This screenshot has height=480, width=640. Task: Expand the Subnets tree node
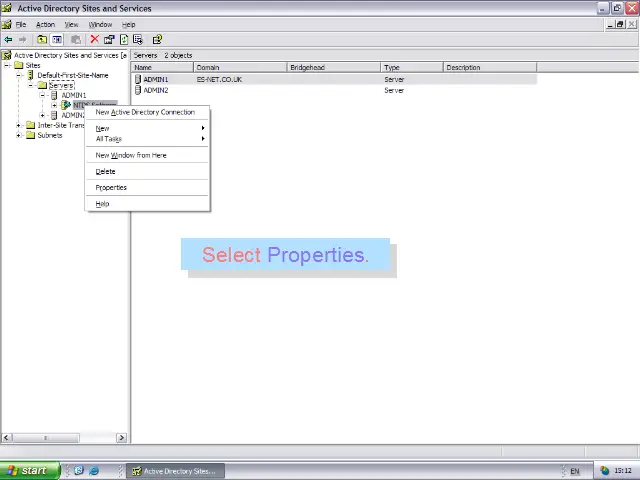click(19, 135)
